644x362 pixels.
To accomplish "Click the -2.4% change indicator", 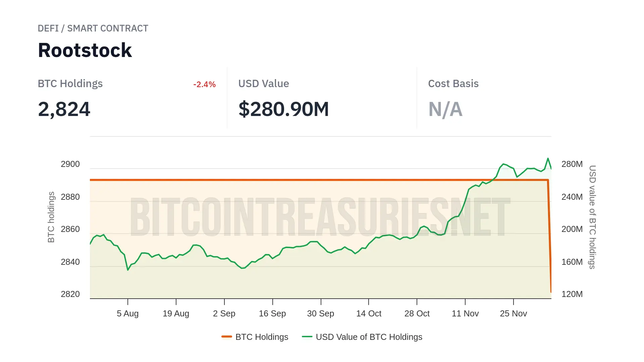I will pyautogui.click(x=204, y=84).
